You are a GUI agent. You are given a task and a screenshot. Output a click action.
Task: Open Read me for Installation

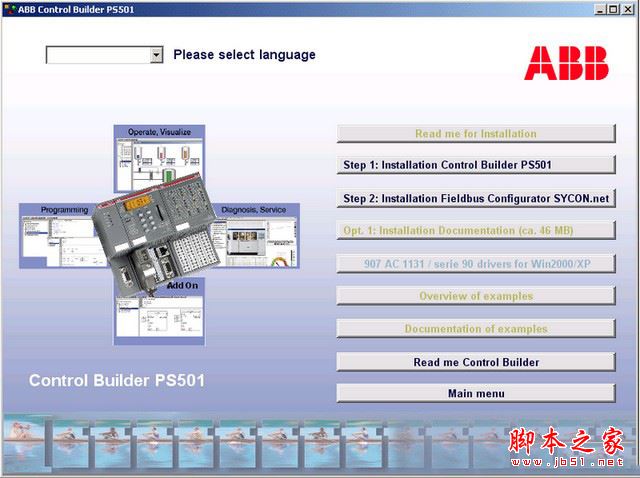point(476,133)
